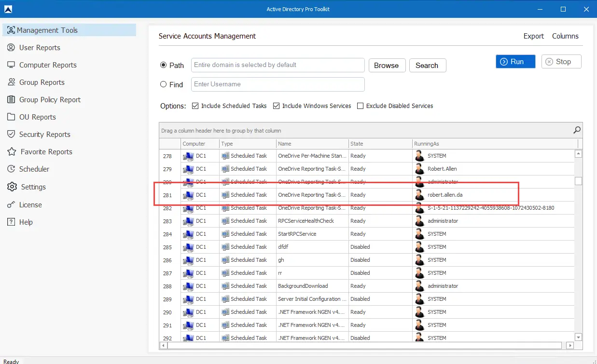Select row with robert.allen.da account
The width and height of the screenshot is (597, 364).
[x=367, y=195]
